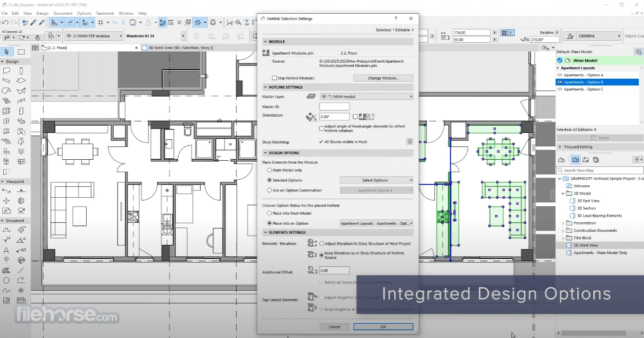Open layer dropdown 2 | MAM-TEF-mobilya
The width and height of the screenshot is (644, 338).
pyautogui.click(x=93, y=36)
